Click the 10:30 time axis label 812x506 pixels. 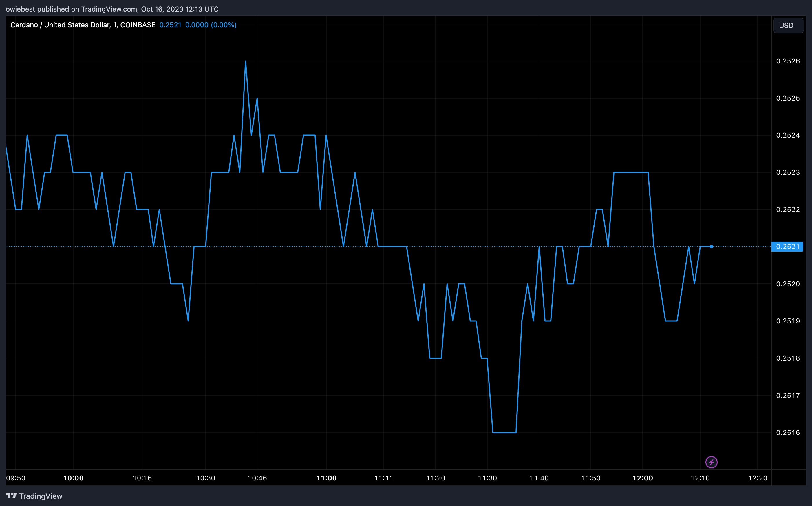pyautogui.click(x=206, y=478)
